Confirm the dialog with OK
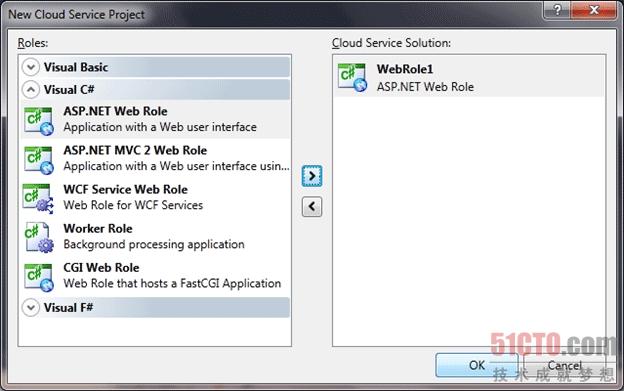Viewport: 624px width, 391px height. pyautogui.click(x=477, y=365)
